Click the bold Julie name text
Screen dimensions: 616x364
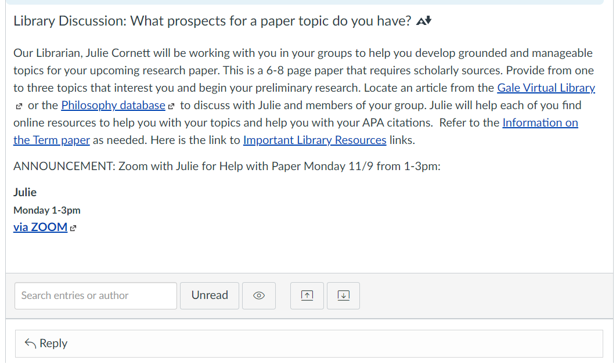25,192
